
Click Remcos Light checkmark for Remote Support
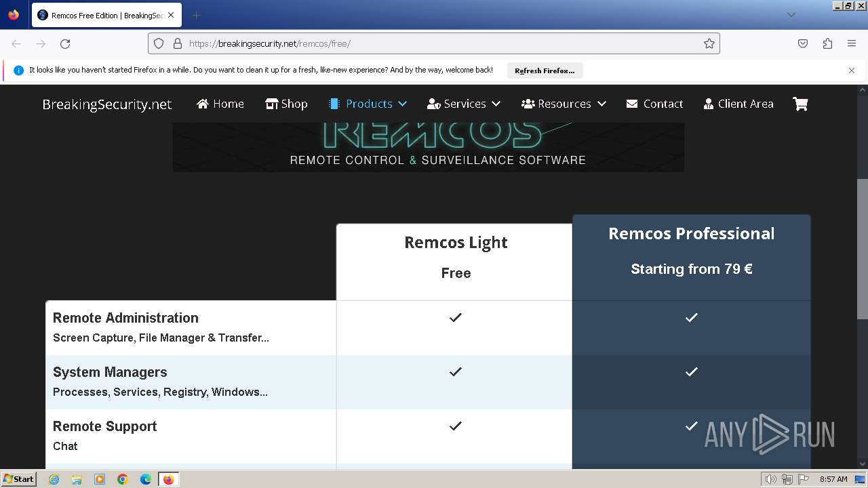tap(456, 426)
